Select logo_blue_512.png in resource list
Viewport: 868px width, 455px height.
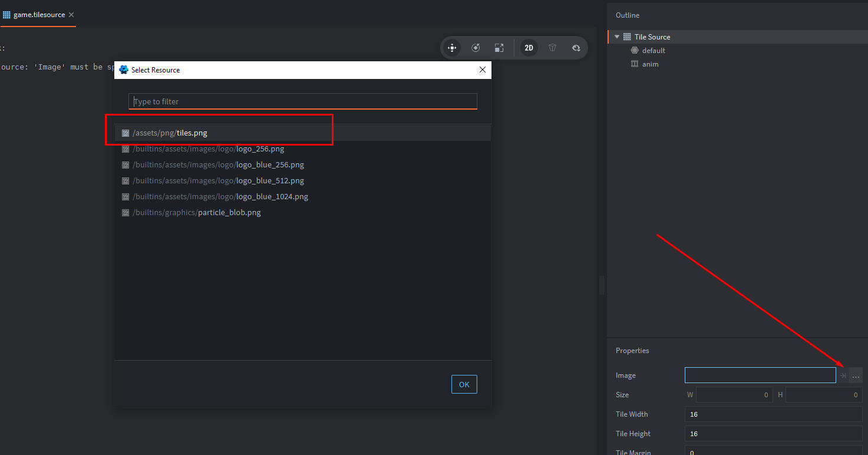click(270, 181)
